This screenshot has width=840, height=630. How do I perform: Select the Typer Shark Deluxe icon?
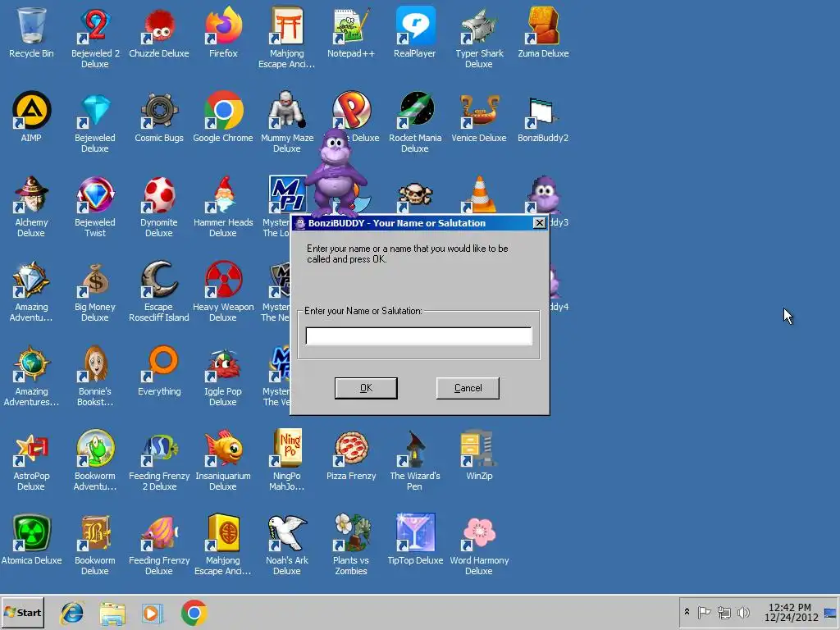pyautogui.click(x=479, y=36)
